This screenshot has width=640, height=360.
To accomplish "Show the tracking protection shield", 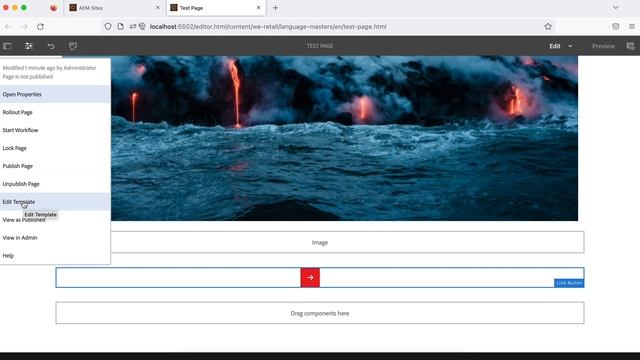I will pos(108,27).
